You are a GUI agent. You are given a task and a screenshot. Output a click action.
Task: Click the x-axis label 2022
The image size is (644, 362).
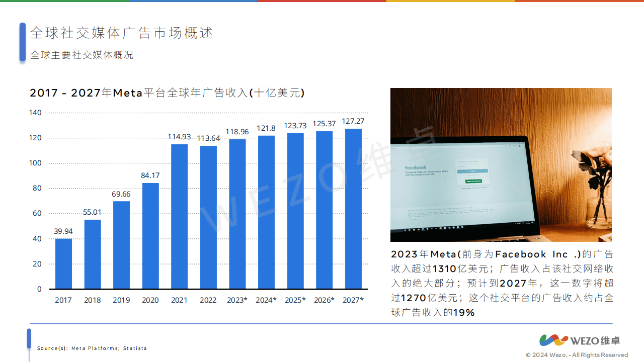tap(208, 300)
